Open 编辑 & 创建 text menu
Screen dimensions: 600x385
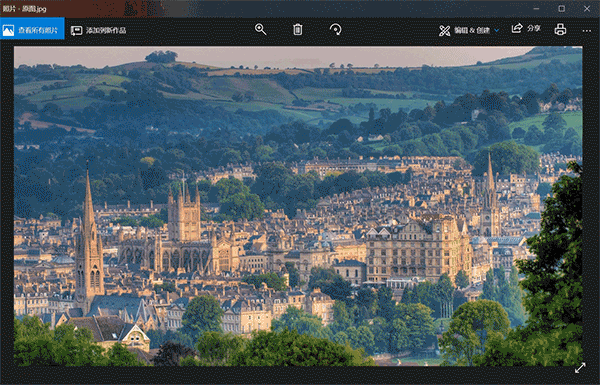pyautogui.click(x=472, y=31)
